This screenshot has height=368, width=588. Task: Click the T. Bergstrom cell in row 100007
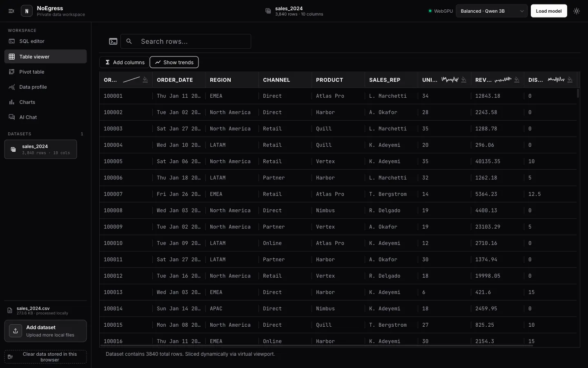pyautogui.click(x=391, y=194)
